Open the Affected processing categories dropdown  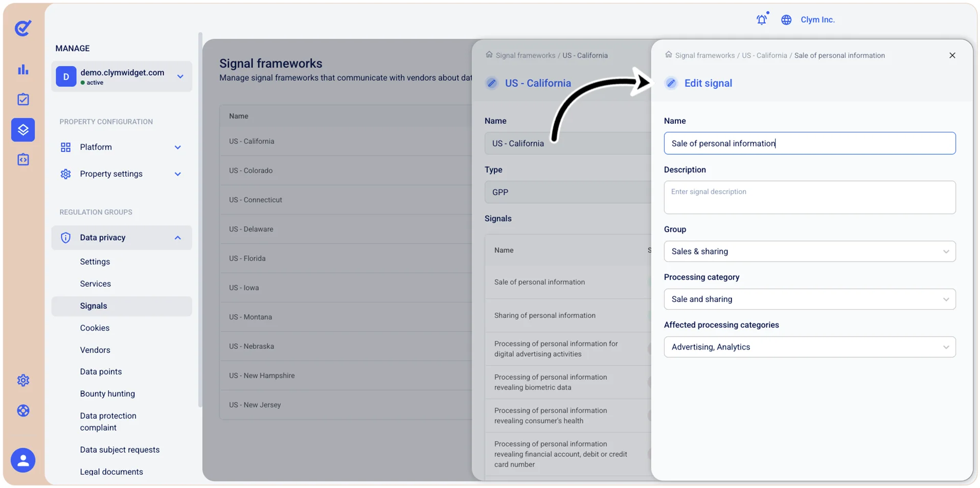(809, 347)
